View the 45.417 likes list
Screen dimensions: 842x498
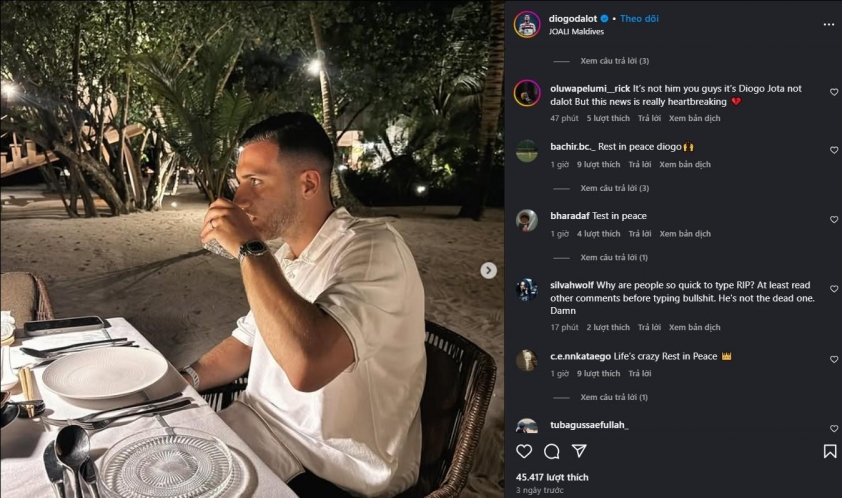[x=552, y=477]
